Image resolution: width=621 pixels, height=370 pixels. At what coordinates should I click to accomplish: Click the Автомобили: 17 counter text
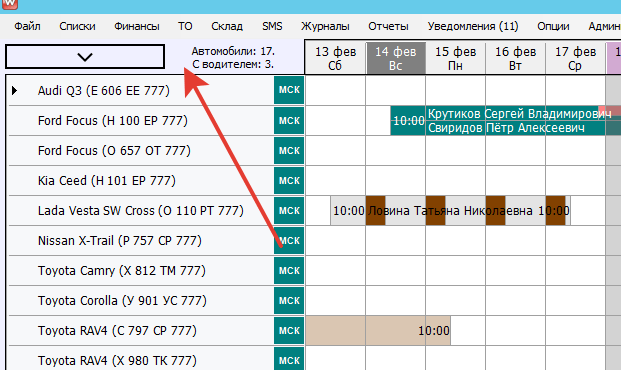(233, 51)
